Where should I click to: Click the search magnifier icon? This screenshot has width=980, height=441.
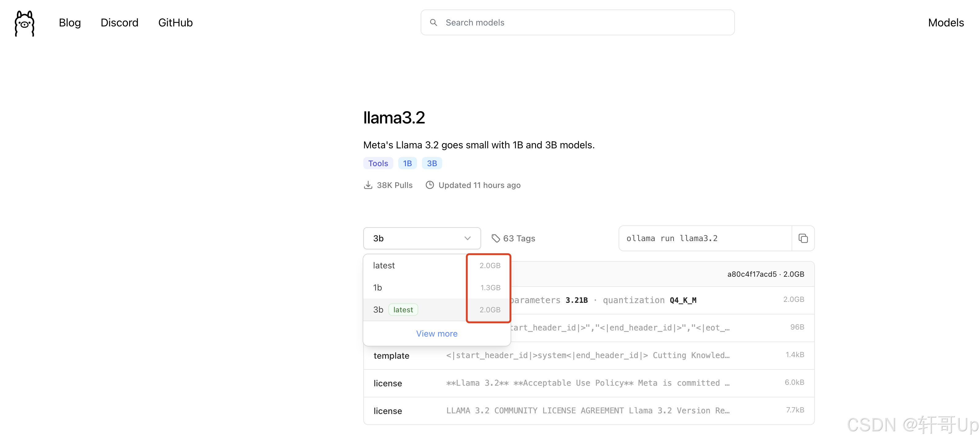pyautogui.click(x=433, y=22)
